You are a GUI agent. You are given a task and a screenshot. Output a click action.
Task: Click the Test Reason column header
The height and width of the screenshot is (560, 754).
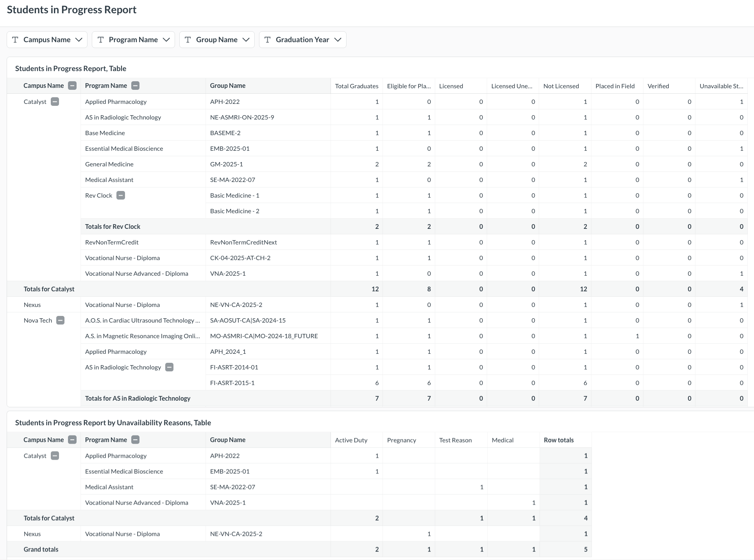(x=461, y=440)
